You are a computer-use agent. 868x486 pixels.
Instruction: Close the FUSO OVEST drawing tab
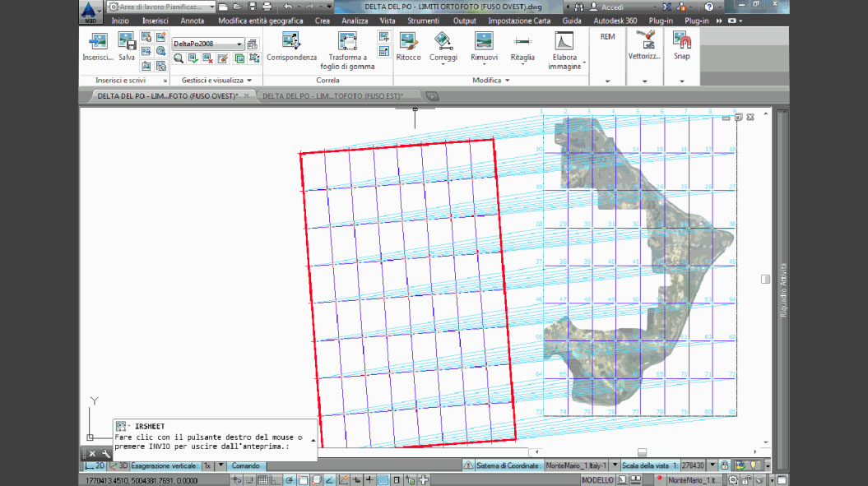246,95
